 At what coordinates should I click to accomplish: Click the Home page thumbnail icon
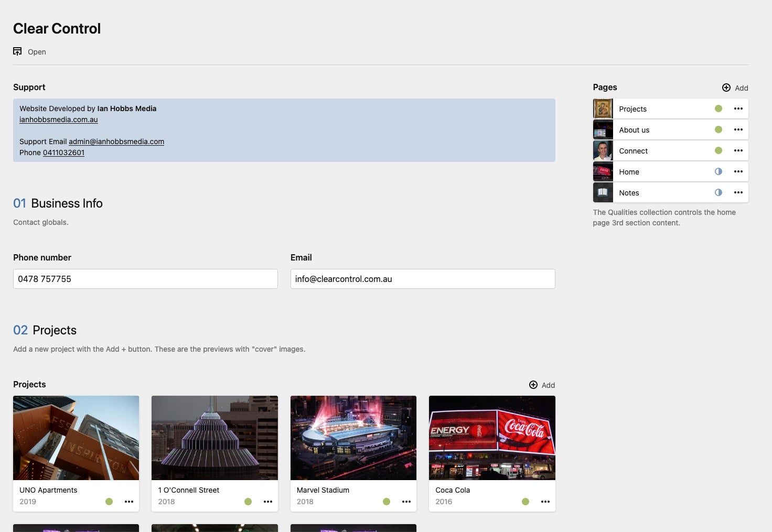pos(603,171)
